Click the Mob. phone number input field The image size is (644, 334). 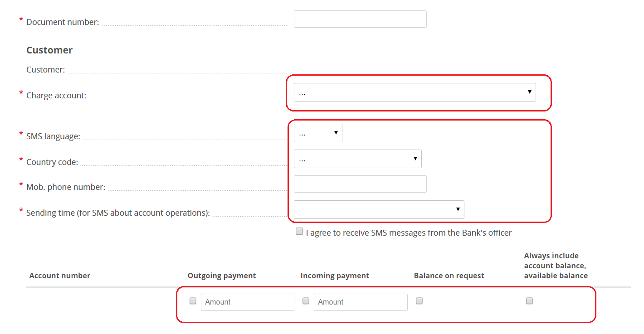click(360, 184)
